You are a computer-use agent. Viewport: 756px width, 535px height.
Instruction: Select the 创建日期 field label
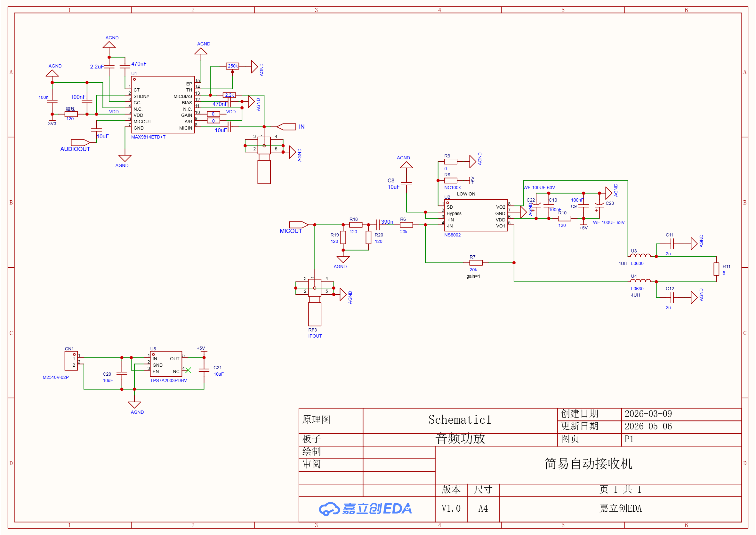(579, 414)
